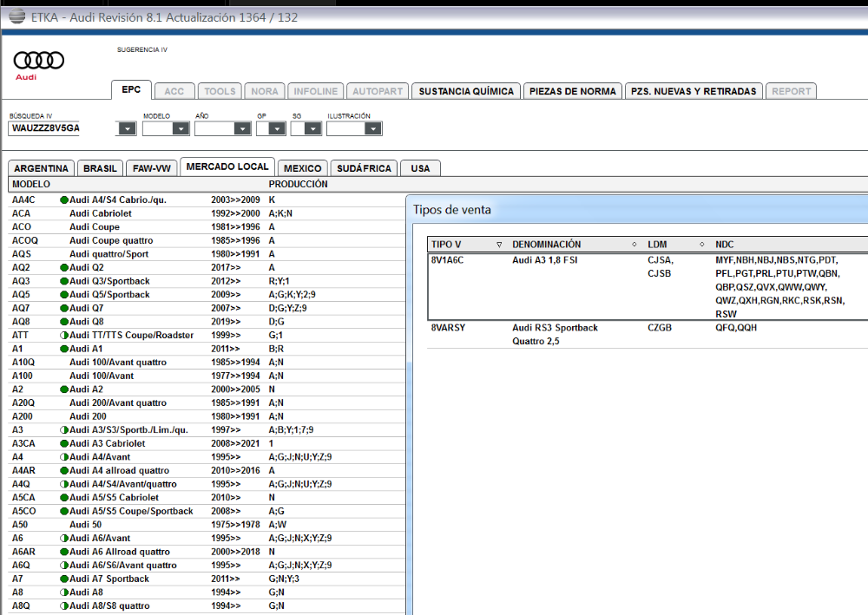Select the Audi Q3/Sportback row
The height and width of the screenshot is (615, 868).
pos(207,281)
